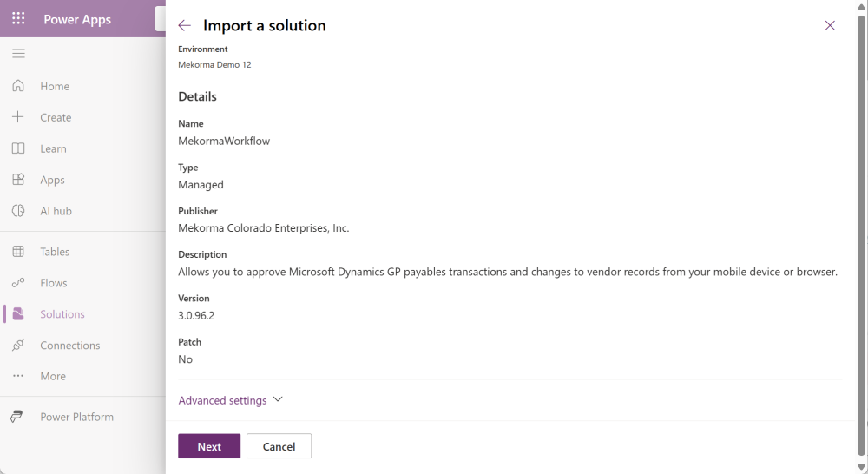Open the Flows navigation item
Screen dimensions: 868x474
(54, 283)
